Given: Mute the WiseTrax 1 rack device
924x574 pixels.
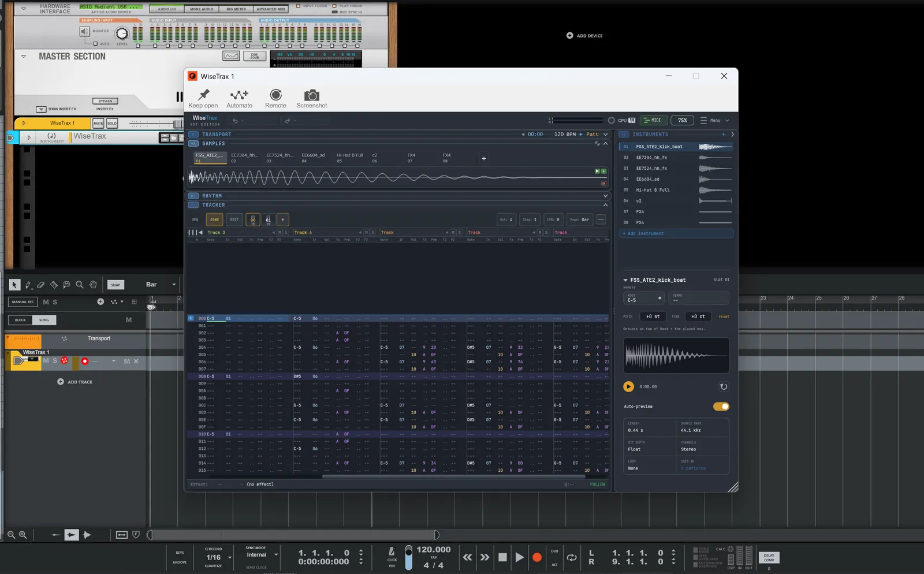Looking at the screenshot, I should pyautogui.click(x=99, y=124).
